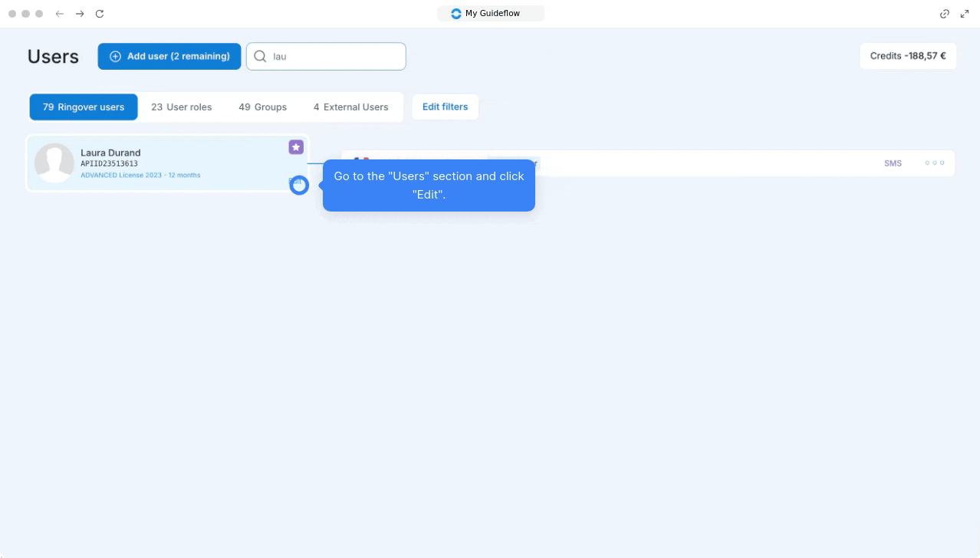Click Laura Durand's avatar thumbnail
980x558 pixels.
click(54, 162)
